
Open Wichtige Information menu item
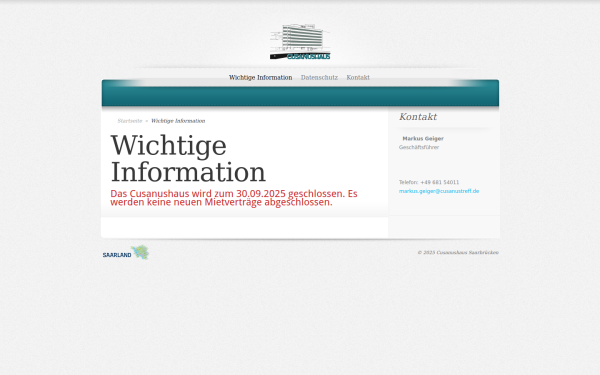pyautogui.click(x=261, y=77)
